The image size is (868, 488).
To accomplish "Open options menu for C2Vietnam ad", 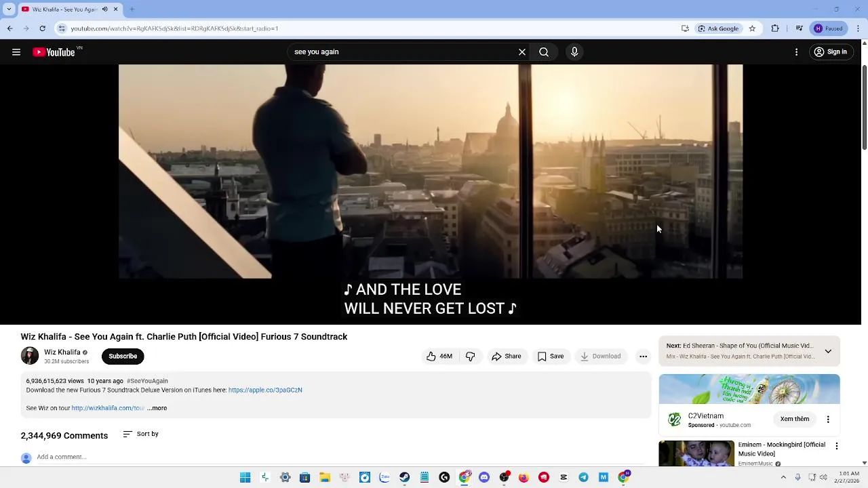I will point(828,420).
